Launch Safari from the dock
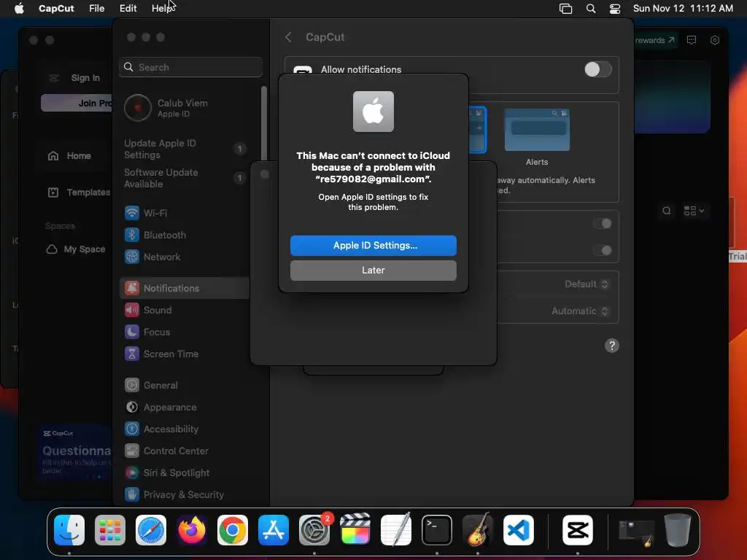Viewport: 747px width, 560px height. coord(151,530)
